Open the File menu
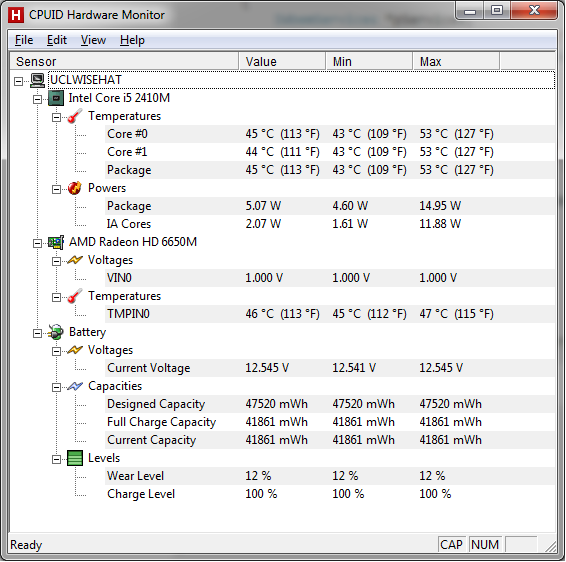Viewport: 566px width, 562px height. point(24,40)
